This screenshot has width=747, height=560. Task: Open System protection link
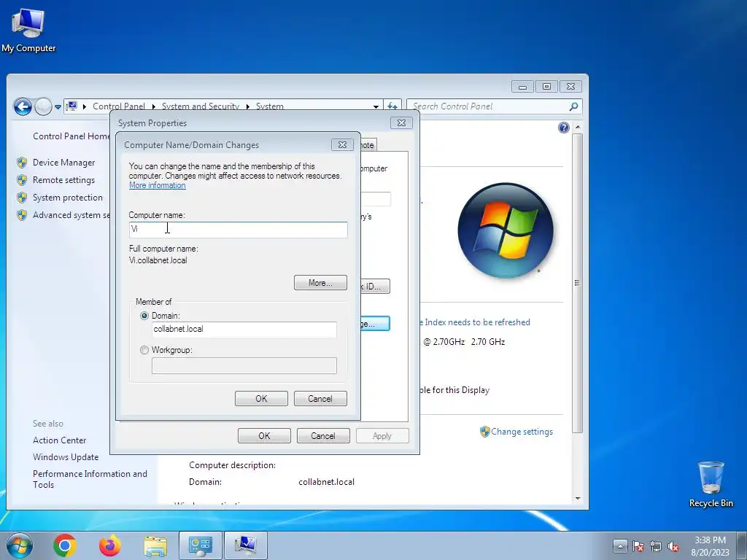click(68, 198)
